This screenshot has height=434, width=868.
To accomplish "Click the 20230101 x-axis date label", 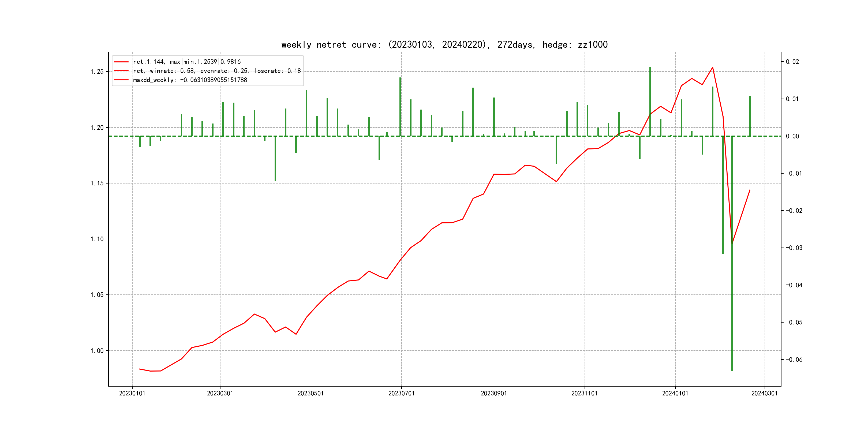I will pos(132,393).
